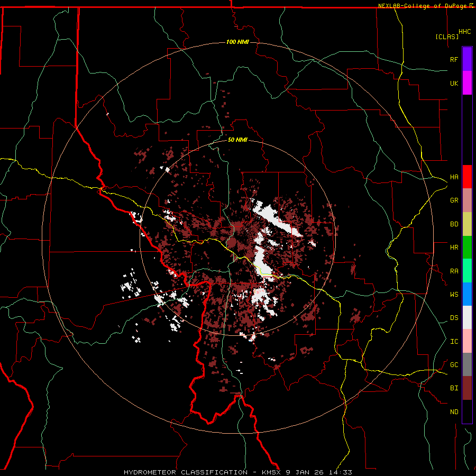Click the UK legend label
The height and width of the screenshot is (476, 476).
[x=454, y=83]
